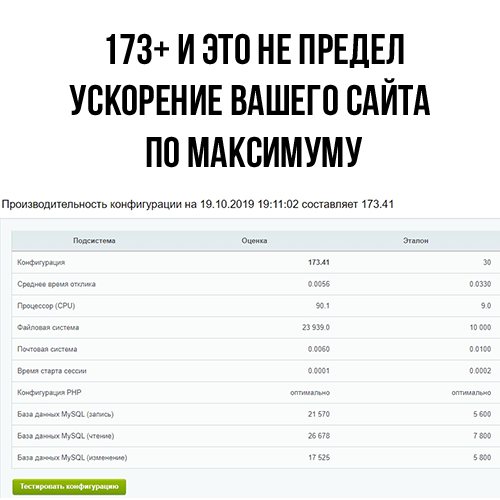Select the Подсистема column header
This screenshot has width=500, height=500.
94,241
